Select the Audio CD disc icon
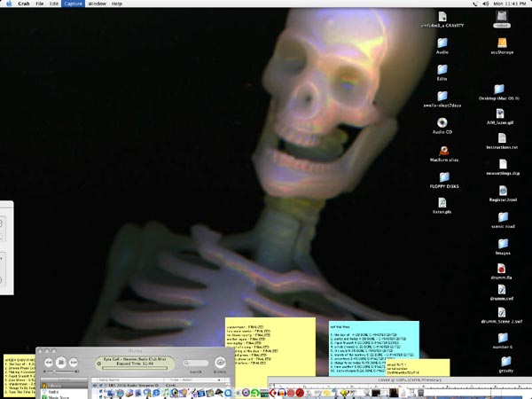The image size is (532, 399). click(x=442, y=122)
